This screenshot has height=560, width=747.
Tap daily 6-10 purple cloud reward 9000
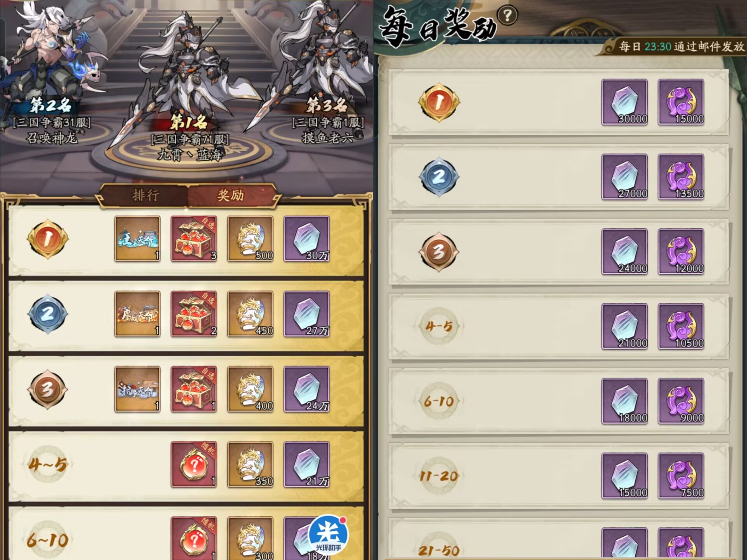(681, 401)
